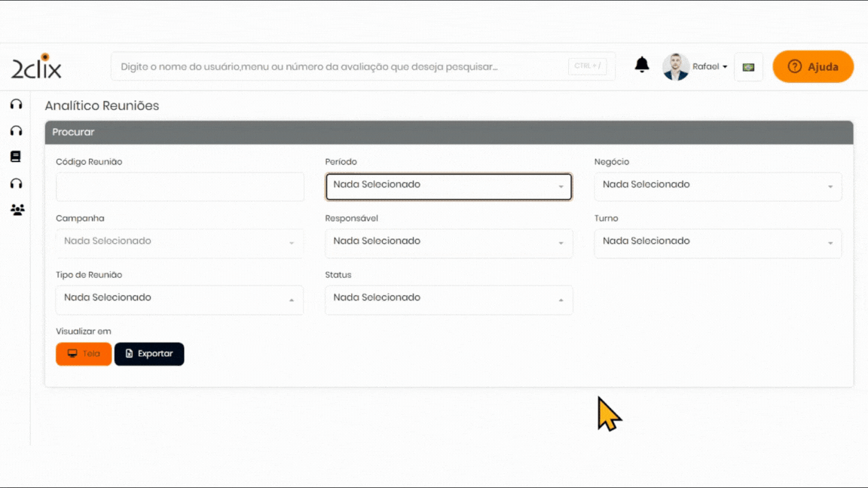The width and height of the screenshot is (868, 488).
Task: Open the users group icon in sidebar
Action: click(x=17, y=209)
